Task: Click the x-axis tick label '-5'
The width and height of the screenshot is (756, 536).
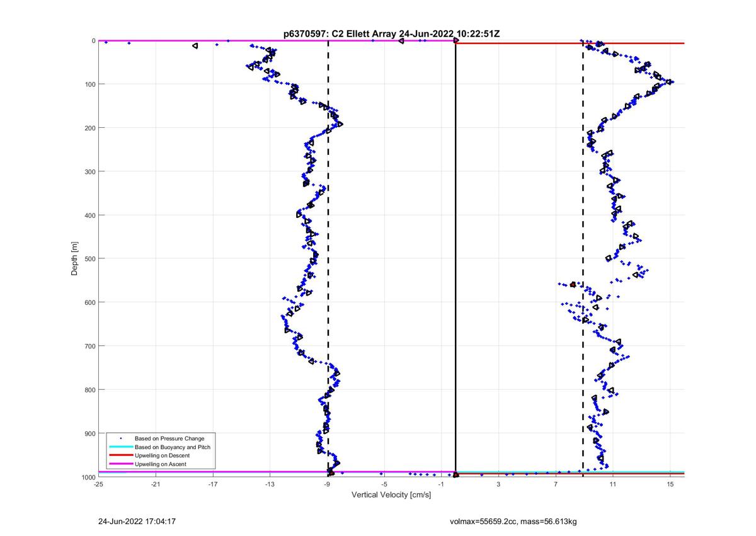Action: pos(384,484)
